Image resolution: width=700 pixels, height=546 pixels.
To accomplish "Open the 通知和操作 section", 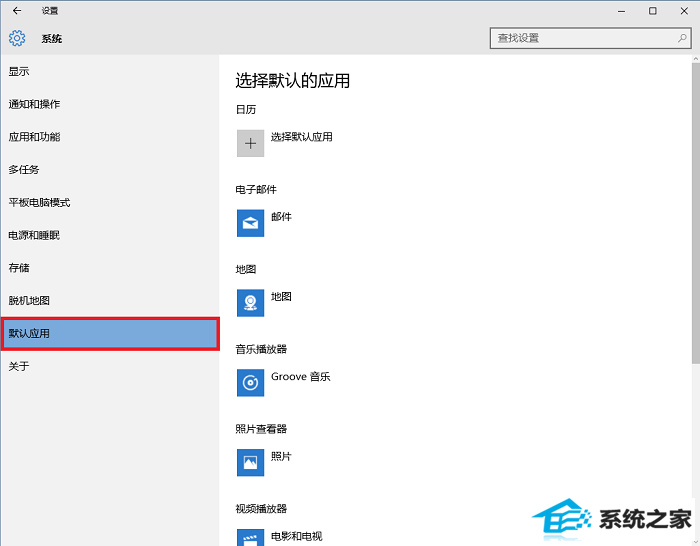I will [110, 104].
